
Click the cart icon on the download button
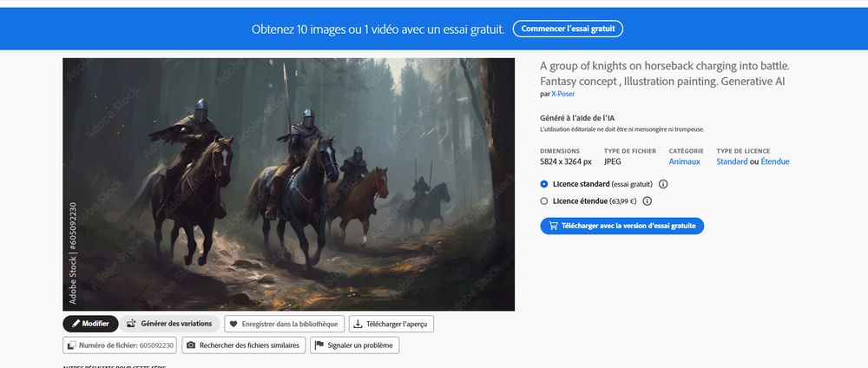point(553,226)
